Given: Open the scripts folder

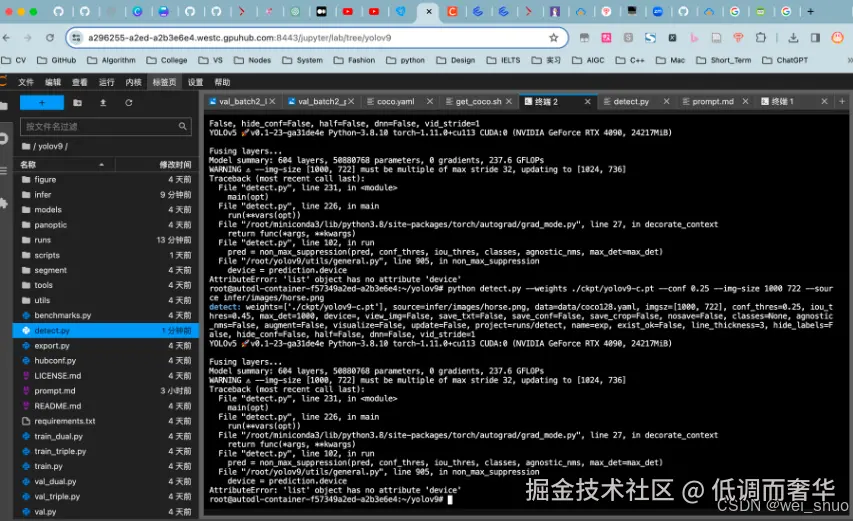Looking at the screenshot, I should 106,255.
